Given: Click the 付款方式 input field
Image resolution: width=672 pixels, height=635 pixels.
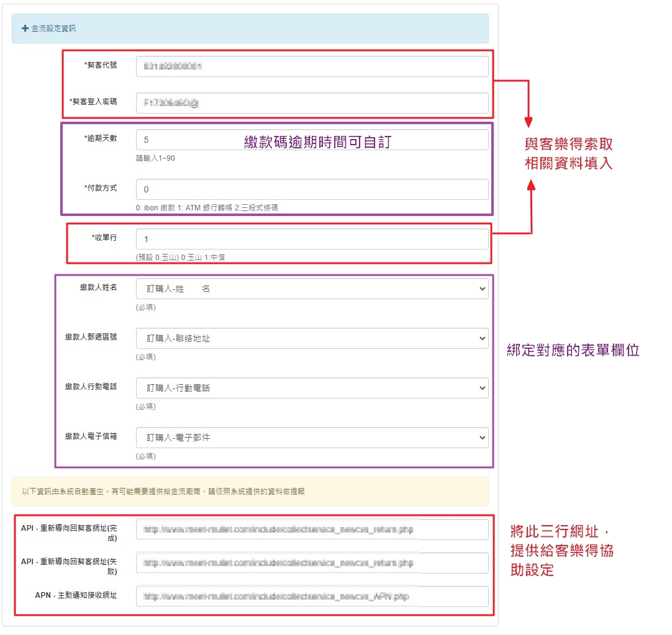Looking at the screenshot, I should tap(312, 189).
